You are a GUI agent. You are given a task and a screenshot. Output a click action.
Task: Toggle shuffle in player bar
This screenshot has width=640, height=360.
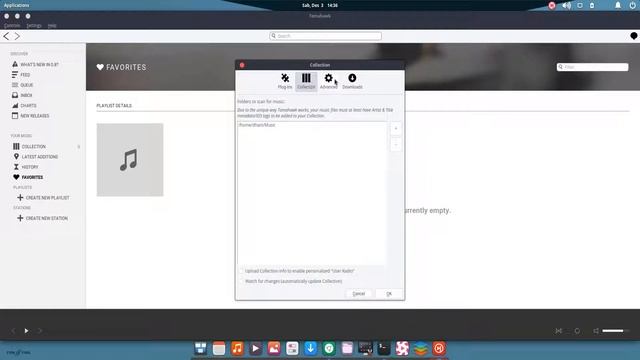coord(558,331)
